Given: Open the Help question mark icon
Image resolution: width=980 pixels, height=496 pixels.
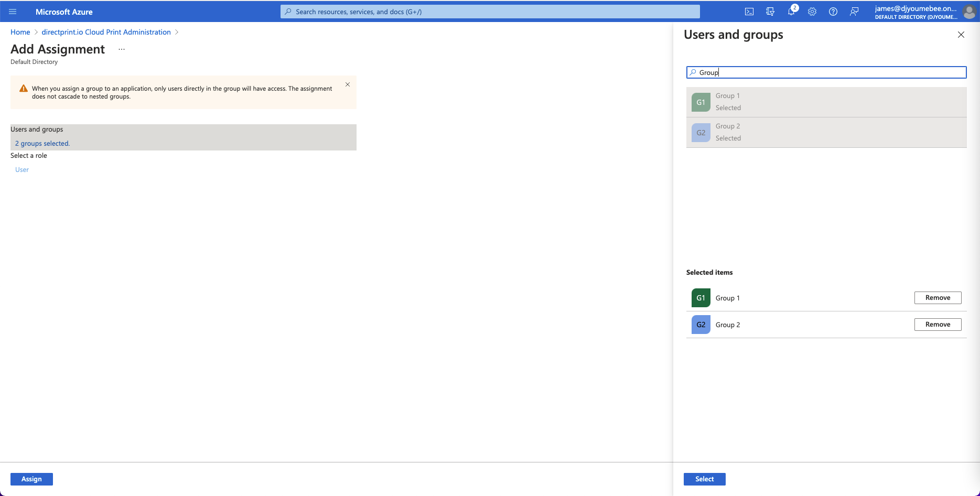Looking at the screenshot, I should 833,12.
